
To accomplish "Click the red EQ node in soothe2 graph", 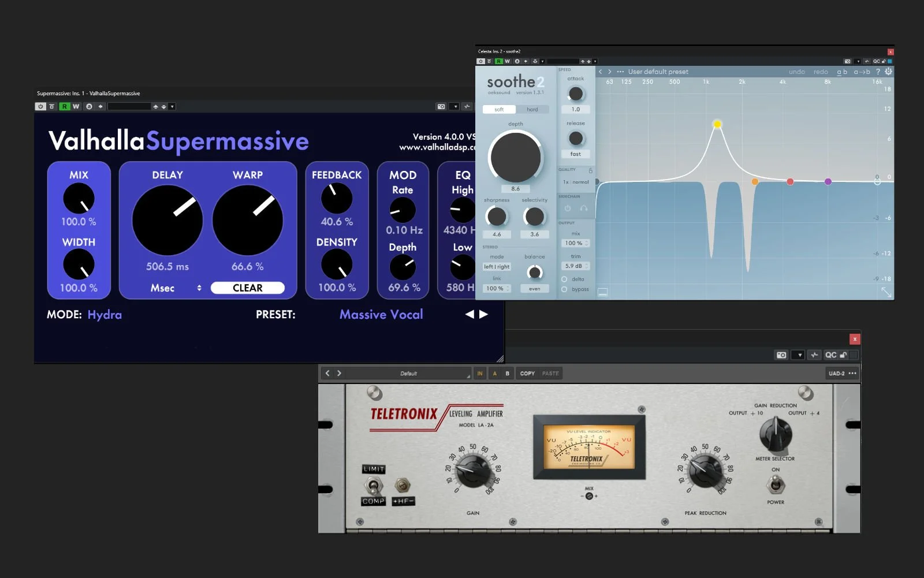I will 790,181.
